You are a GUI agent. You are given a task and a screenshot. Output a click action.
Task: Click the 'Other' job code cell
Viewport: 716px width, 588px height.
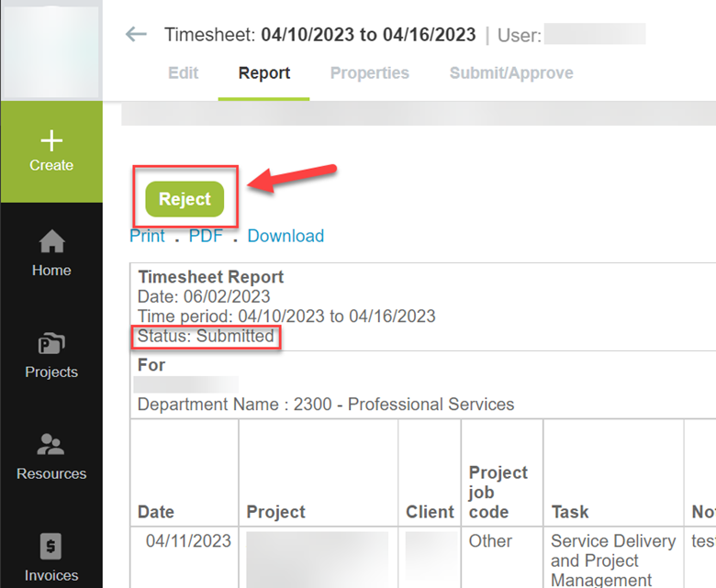pyautogui.click(x=490, y=541)
